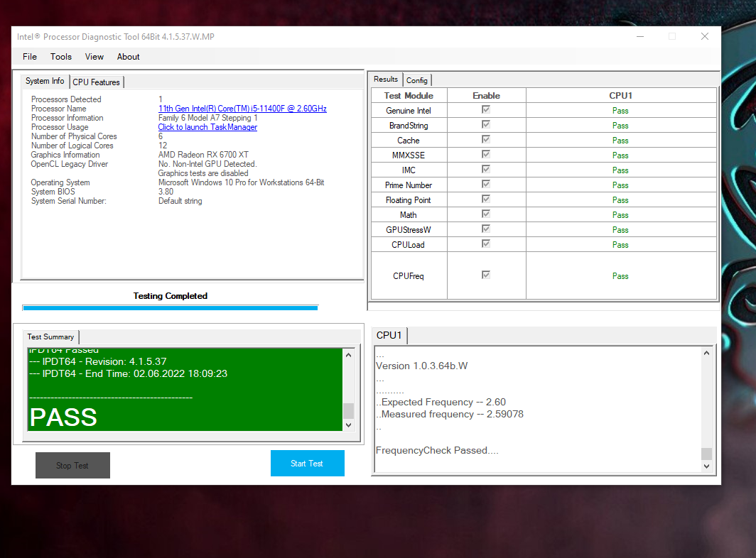Open the About menu

coord(128,57)
